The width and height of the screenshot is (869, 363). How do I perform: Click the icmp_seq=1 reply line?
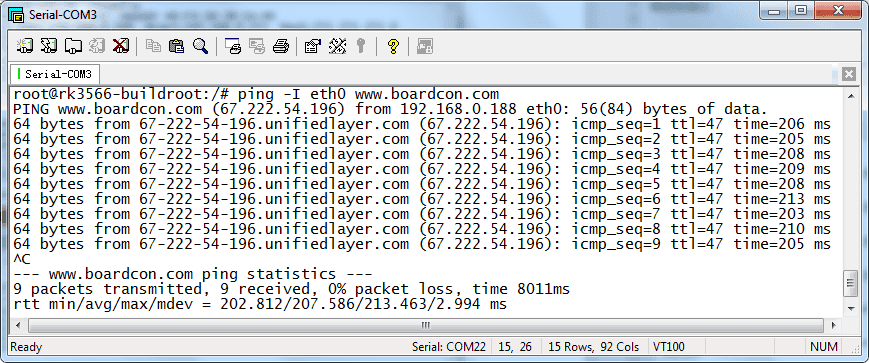click(x=422, y=124)
